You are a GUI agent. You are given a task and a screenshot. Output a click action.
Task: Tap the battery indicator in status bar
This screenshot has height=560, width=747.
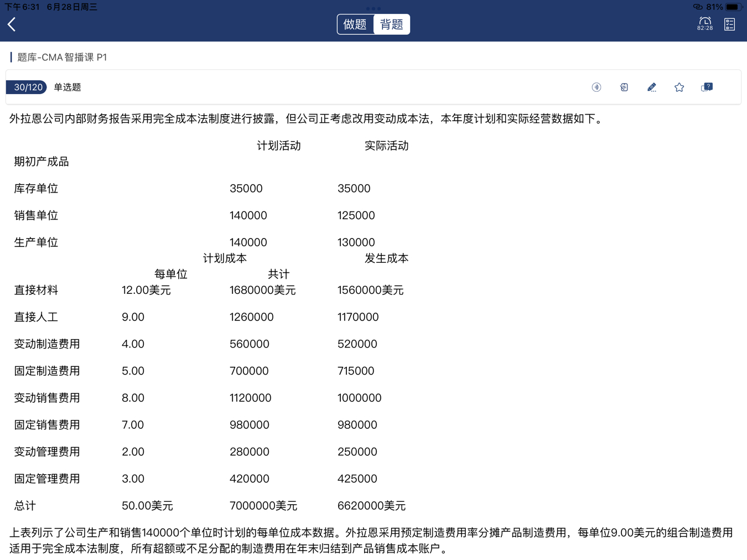click(733, 7)
